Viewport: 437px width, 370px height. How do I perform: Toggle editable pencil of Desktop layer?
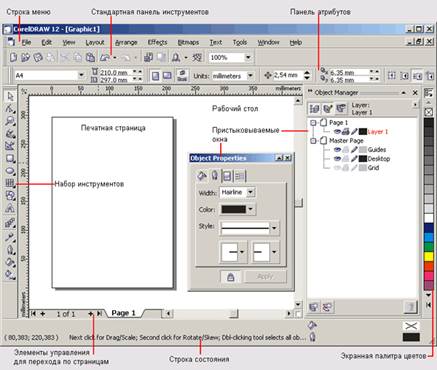click(354, 159)
